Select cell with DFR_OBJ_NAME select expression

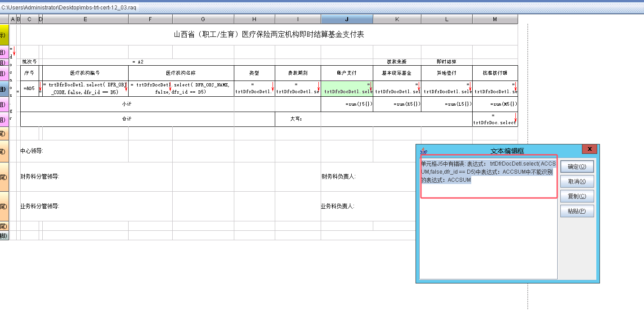pos(181,88)
